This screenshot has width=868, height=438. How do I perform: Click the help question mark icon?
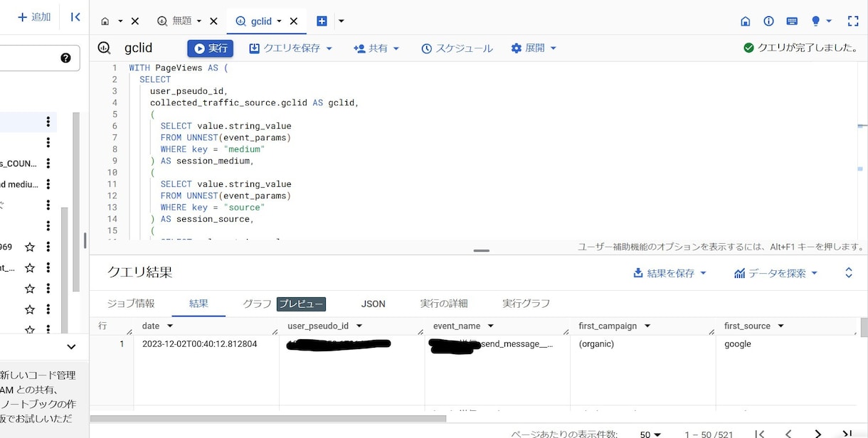(x=65, y=58)
